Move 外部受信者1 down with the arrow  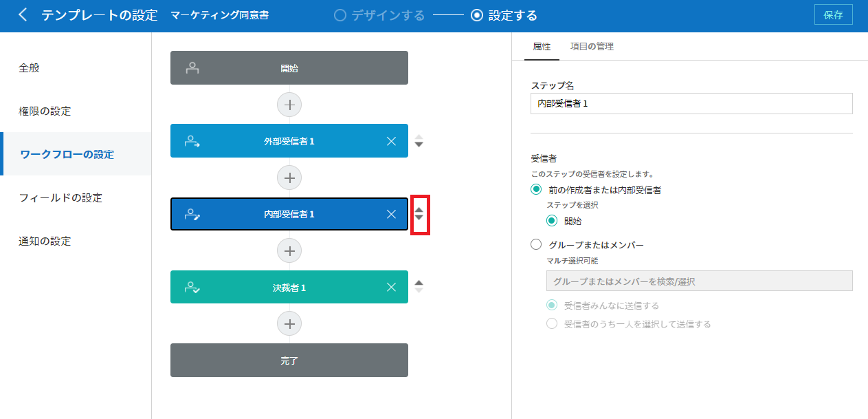pyautogui.click(x=419, y=144)
